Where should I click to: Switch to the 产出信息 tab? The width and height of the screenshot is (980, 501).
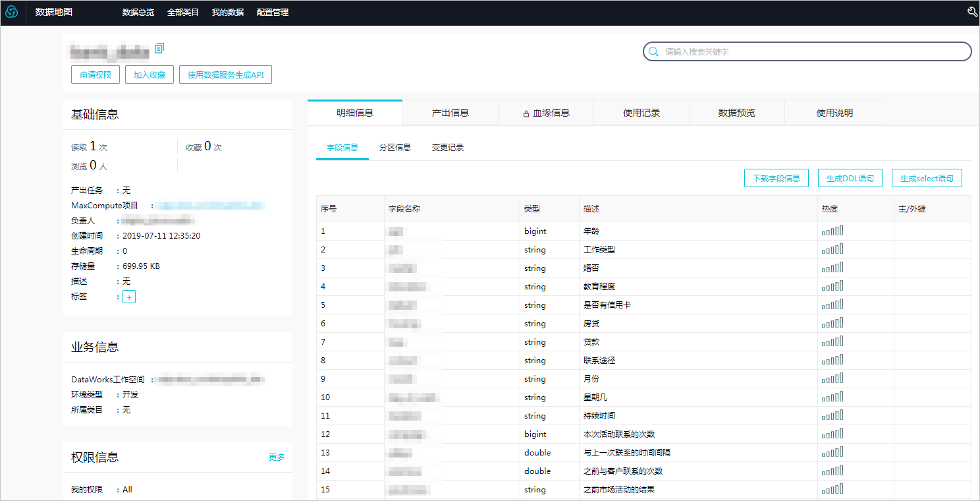point(450,113)
